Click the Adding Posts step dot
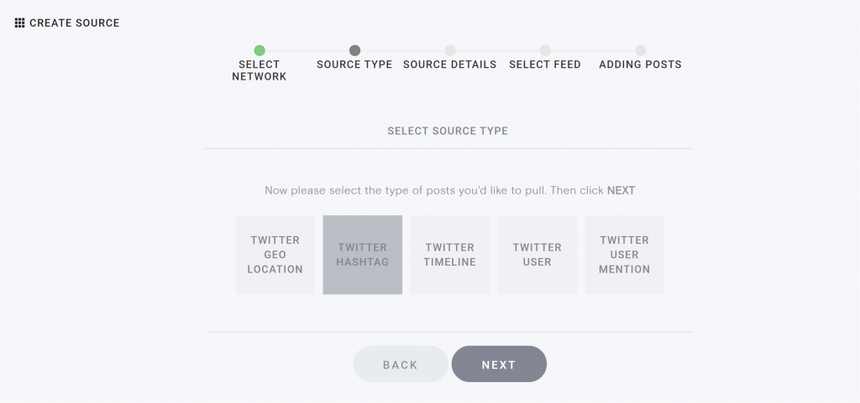Screen dimensions: 860x403 tap(641, 50)
